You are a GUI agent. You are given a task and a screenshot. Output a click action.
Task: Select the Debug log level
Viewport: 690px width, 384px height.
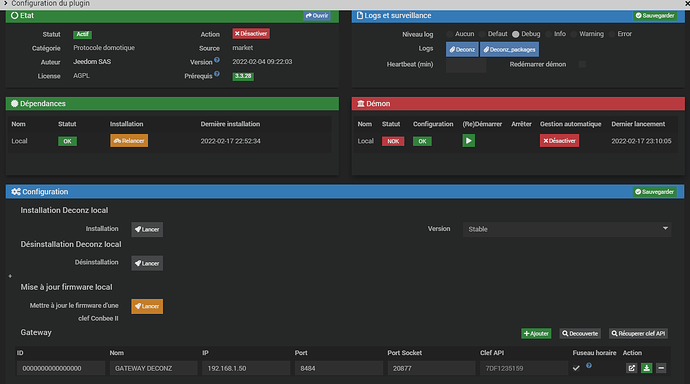click(x=515, y=34)
